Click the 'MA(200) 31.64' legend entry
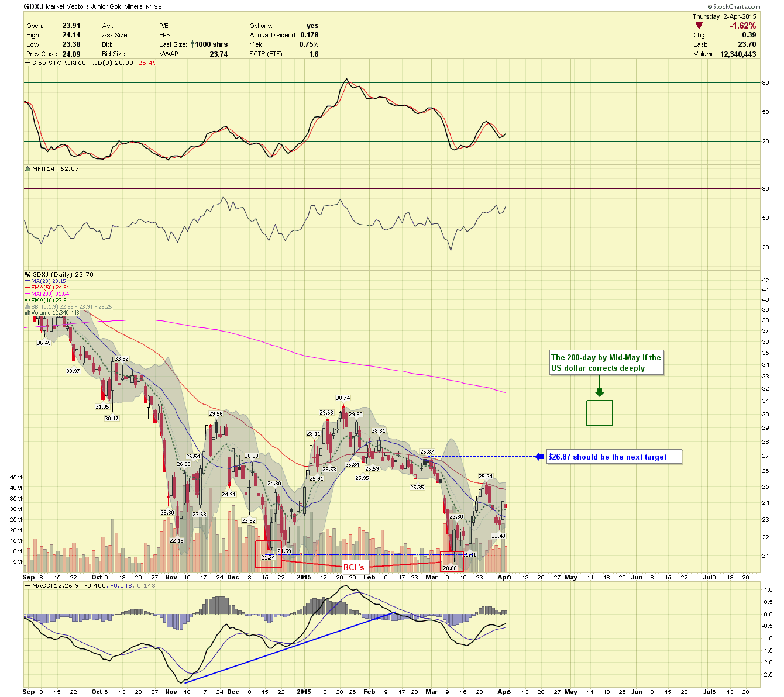 pos(50,294)
